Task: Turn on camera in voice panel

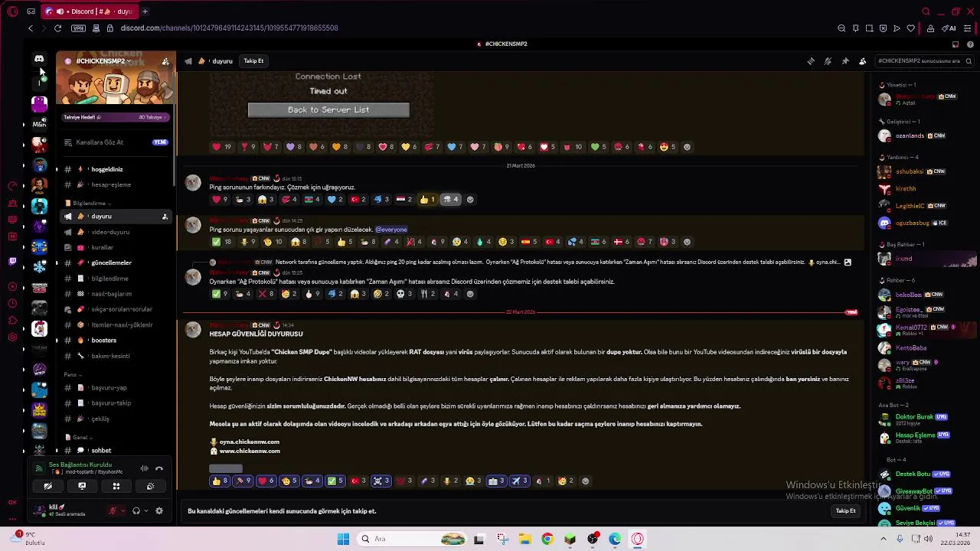Action: pos(47,486)
